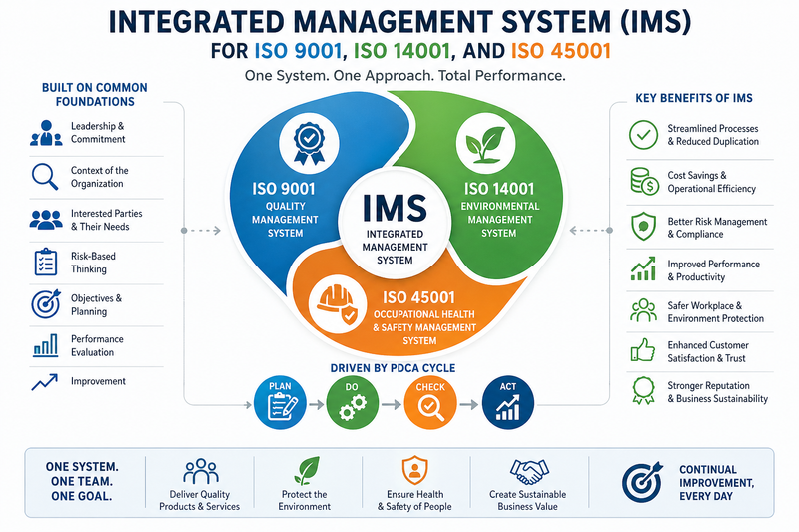799x532 pixels.
Task: Click the Continual Improvement target icon
Action: click(643, 482)
